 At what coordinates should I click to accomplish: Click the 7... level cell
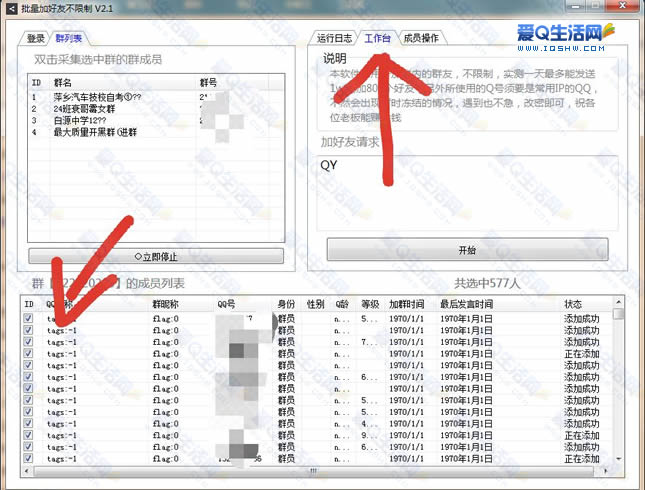(369, 342)
